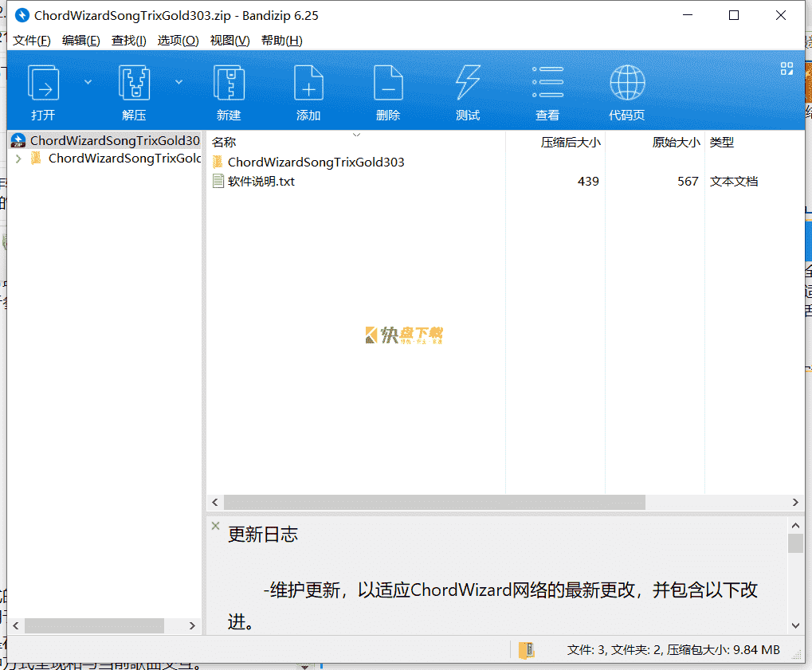Open the 帮助(H) menu
This screenshot has height=670, width=812.
[x=282, y=41]
